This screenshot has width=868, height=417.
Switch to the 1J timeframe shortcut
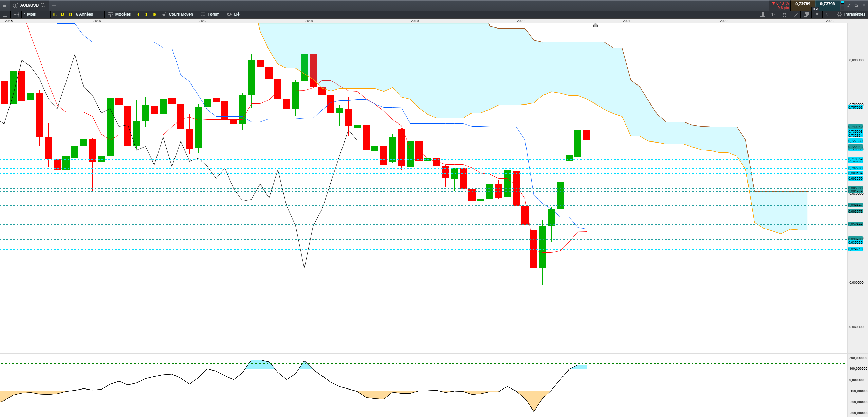[x=62, y=14]
